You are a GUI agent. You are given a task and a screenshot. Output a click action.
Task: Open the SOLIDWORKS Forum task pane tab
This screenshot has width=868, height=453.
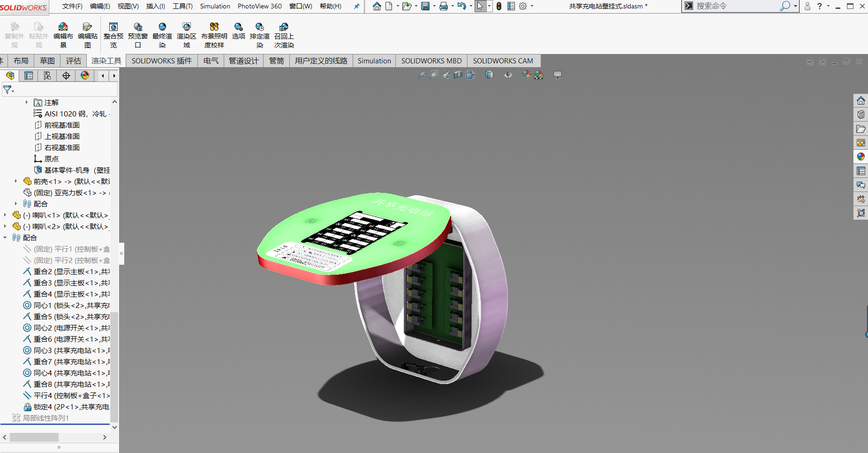pos(861,185)
